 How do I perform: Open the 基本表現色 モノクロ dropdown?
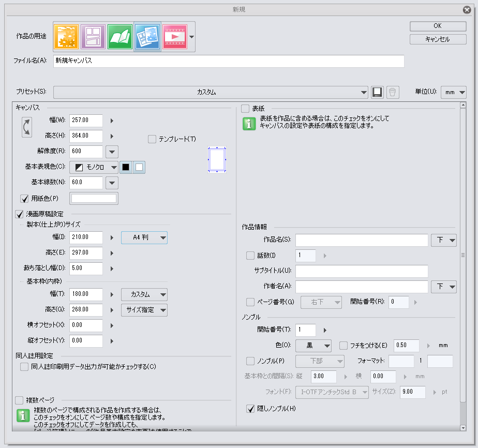click(94, 167)
